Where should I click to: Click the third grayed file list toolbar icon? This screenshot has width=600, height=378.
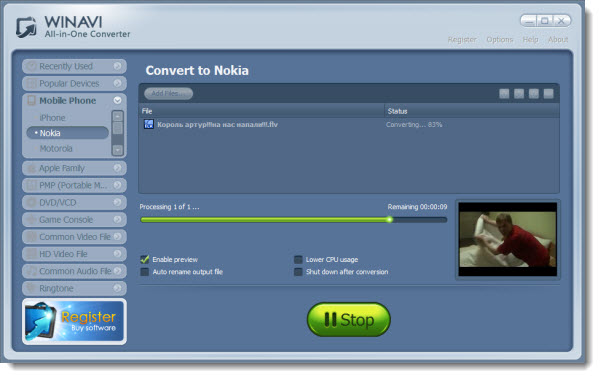click(x=534, y=94)
